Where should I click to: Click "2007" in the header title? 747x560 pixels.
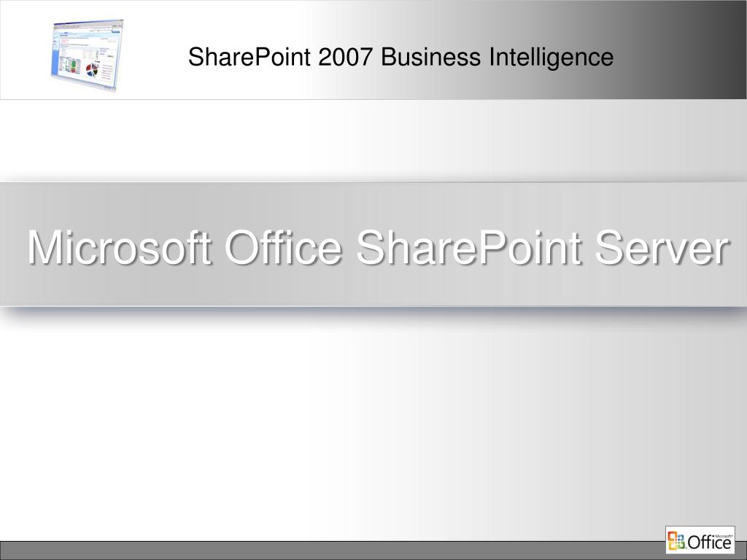click(345, 57)
